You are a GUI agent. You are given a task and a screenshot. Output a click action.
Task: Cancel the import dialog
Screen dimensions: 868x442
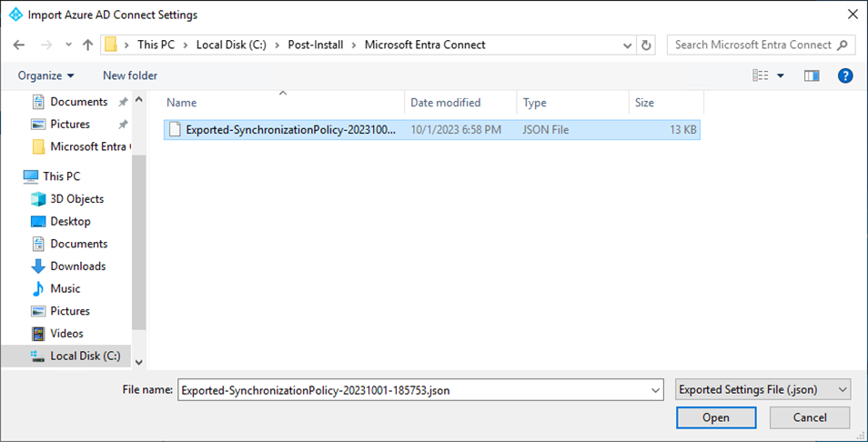coord(809,417)
